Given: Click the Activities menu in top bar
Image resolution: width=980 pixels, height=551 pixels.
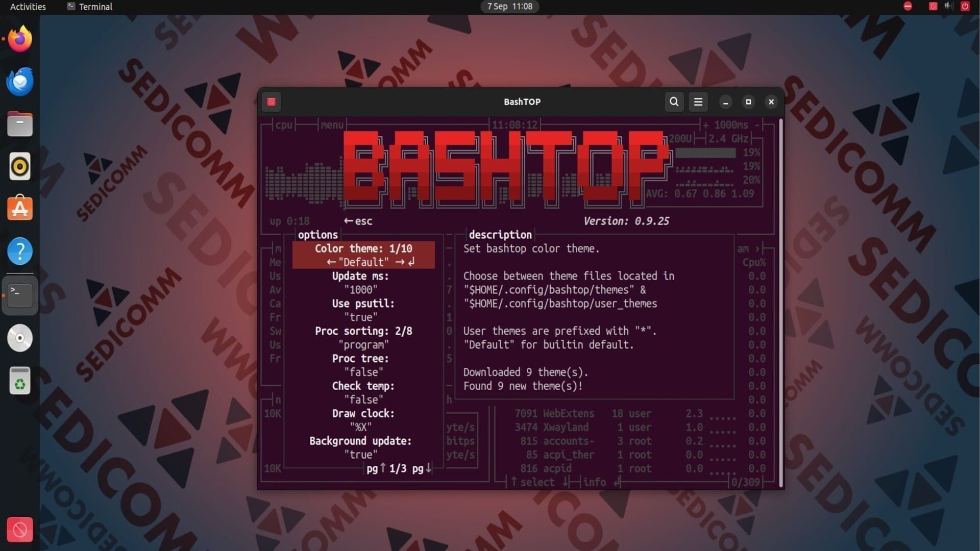Looking at the screenshot, I should click(x=28, y=7).
